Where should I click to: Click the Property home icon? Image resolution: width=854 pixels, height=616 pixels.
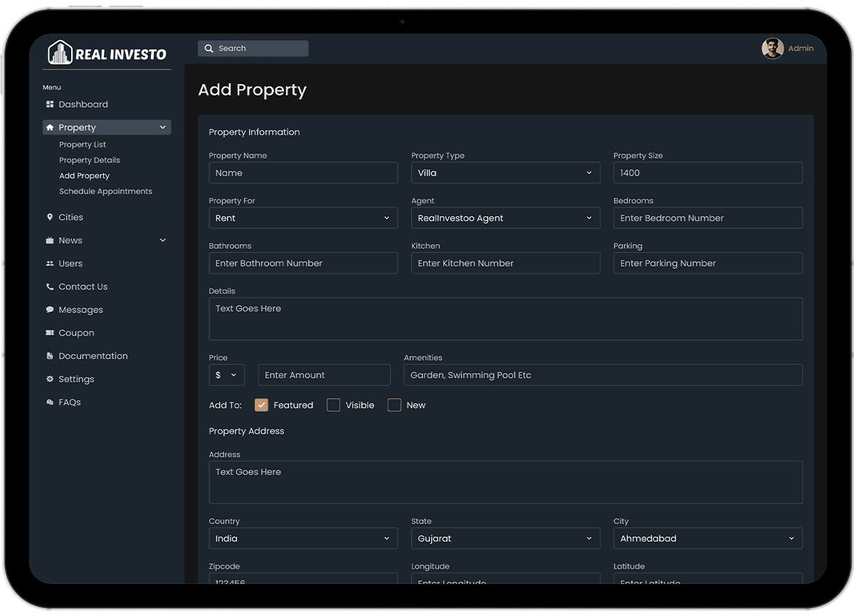(50, 127)
